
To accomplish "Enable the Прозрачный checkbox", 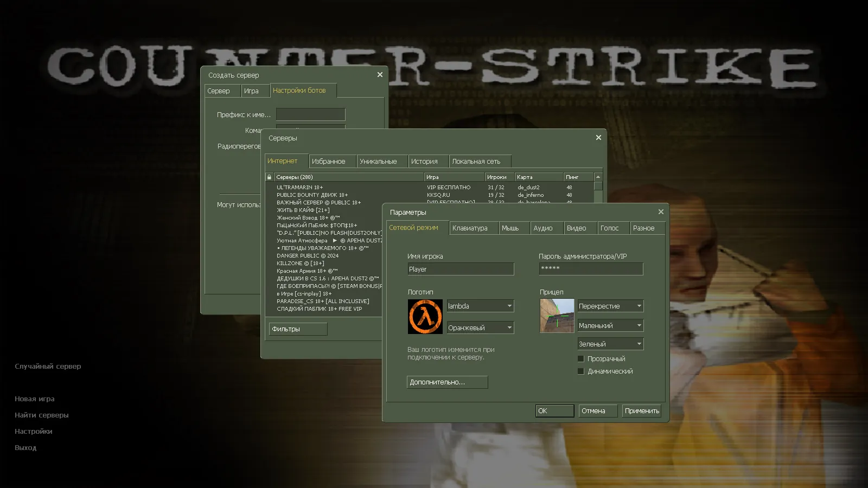I will click(x=581, y=359).
